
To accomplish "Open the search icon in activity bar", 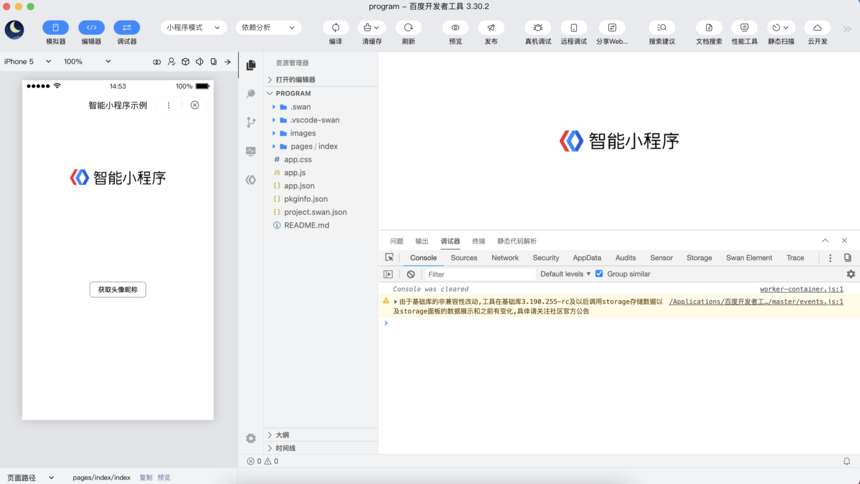I will [x=251, y=94].
